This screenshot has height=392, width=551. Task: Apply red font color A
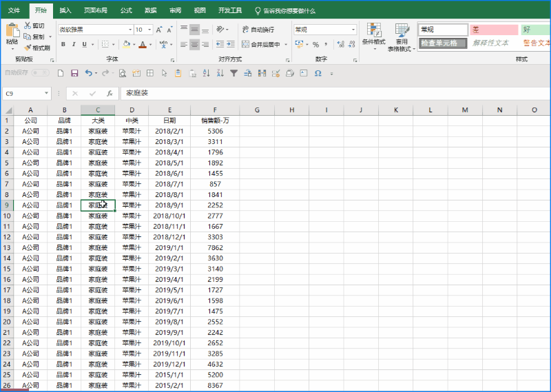[143, 44]
